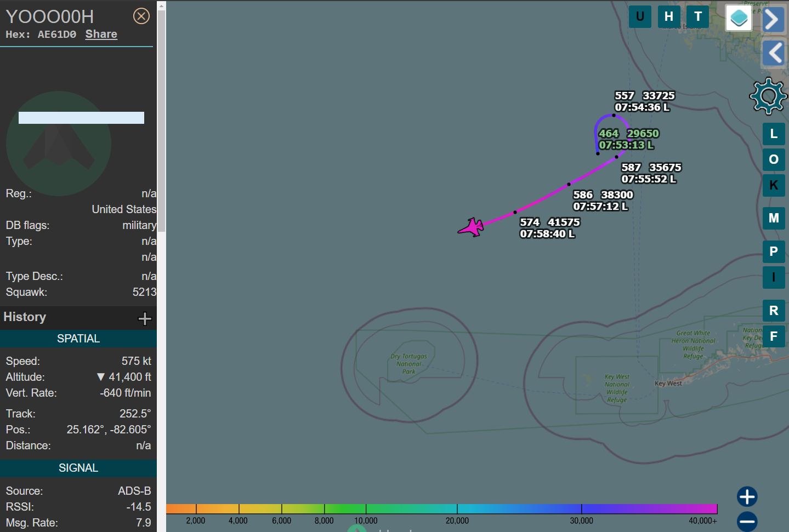Click the 10,000 altitude legend label
The image size is (789, 532).
pyautogui.click(x=366, y=520)
